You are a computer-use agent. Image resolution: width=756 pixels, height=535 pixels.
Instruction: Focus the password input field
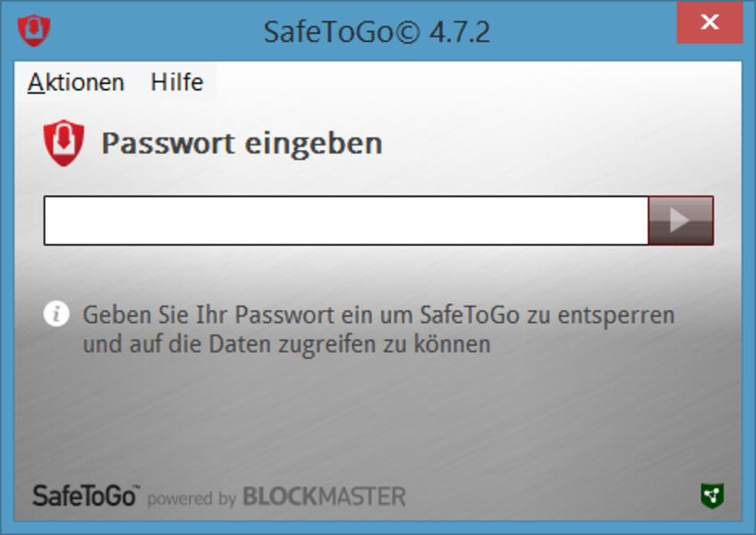click(346, 220)
